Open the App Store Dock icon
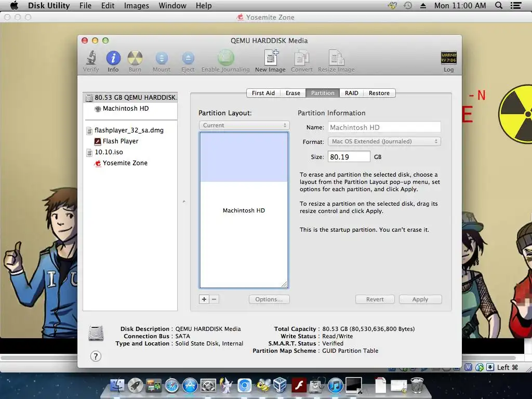Screen dimensions: 532x399 [x=190, y=385]
